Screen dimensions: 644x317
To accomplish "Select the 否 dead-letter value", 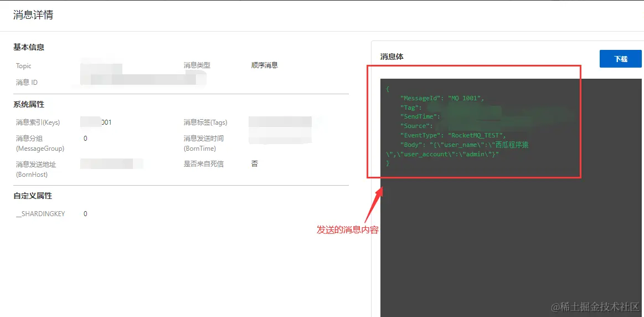I will coord(255,163).
